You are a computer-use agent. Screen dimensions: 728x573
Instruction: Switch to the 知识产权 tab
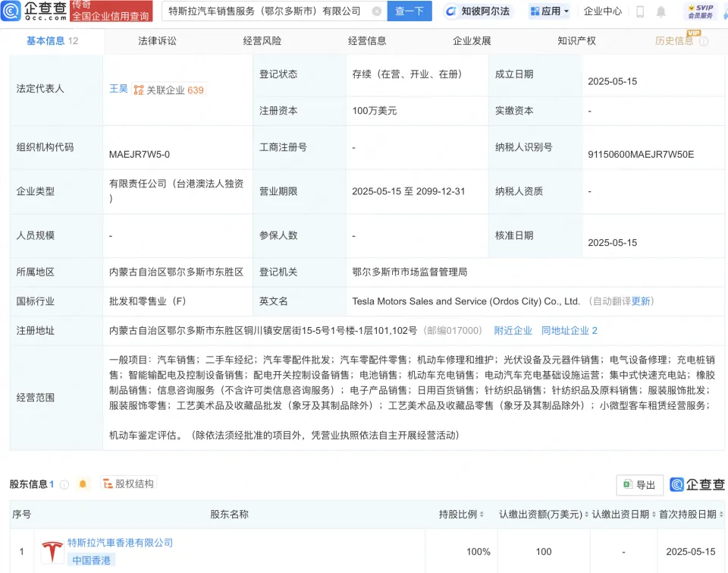(576, 41)
